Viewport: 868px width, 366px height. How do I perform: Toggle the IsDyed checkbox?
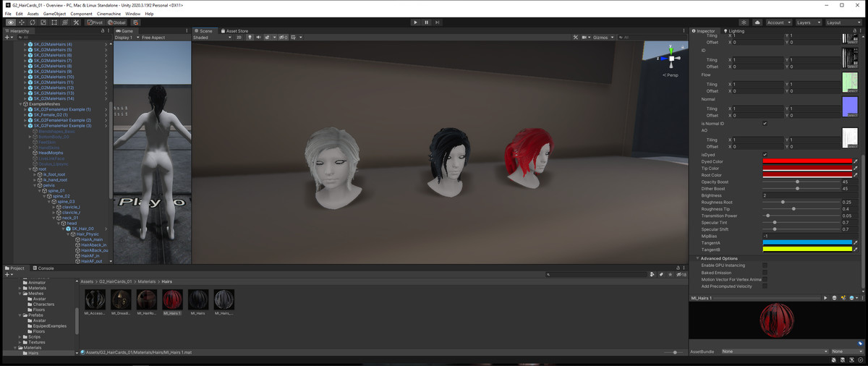point(765,155)
